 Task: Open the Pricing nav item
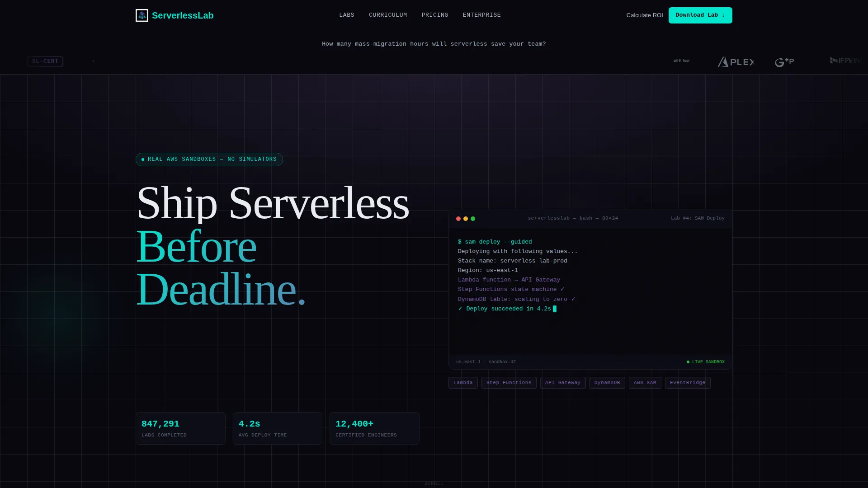coord(435,15)
